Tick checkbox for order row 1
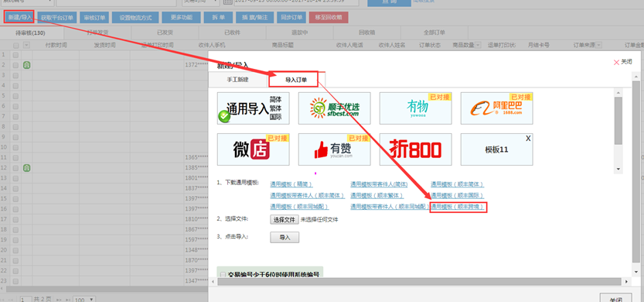 click(15, 55)
